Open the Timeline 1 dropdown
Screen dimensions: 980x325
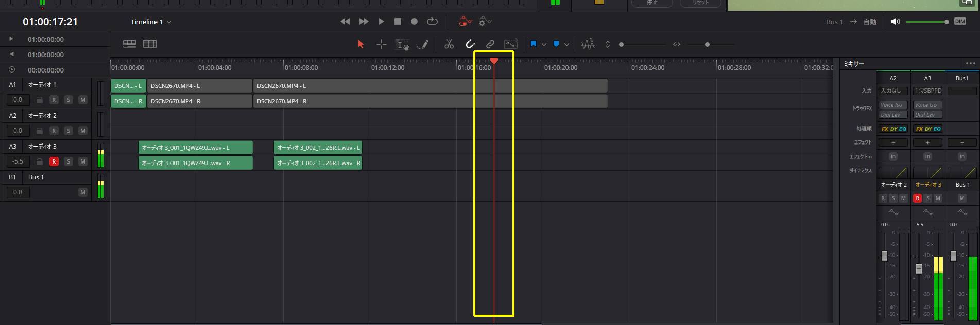coord(151,22)
